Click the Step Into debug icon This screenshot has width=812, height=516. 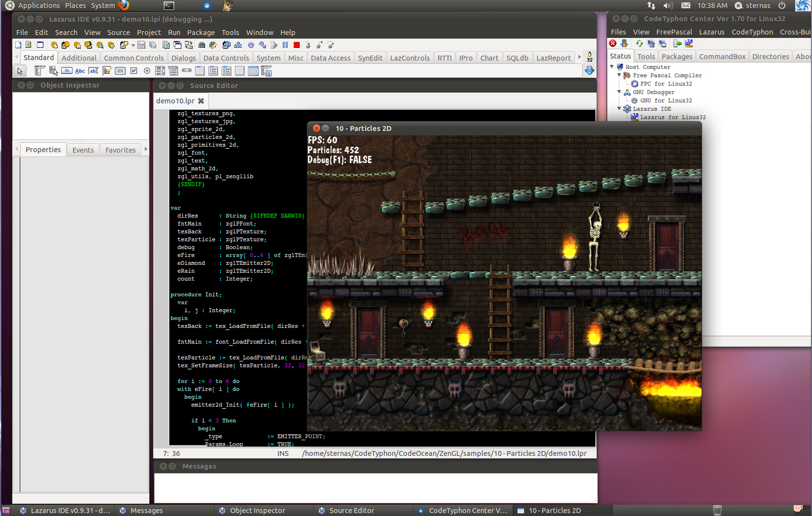click(308, 45)
